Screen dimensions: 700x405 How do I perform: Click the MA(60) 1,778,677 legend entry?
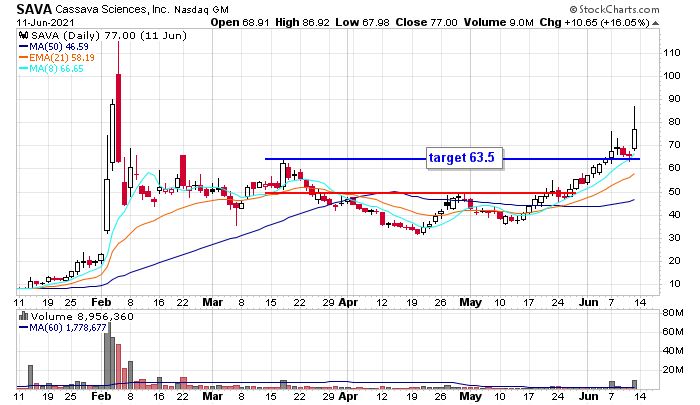click(x=62, y=328)
